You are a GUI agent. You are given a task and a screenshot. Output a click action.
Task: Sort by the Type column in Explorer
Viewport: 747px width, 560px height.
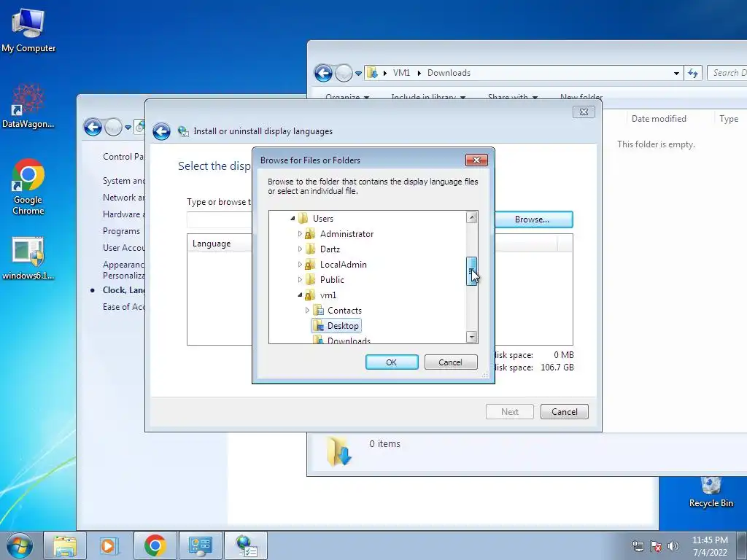[x=729, y=119]
